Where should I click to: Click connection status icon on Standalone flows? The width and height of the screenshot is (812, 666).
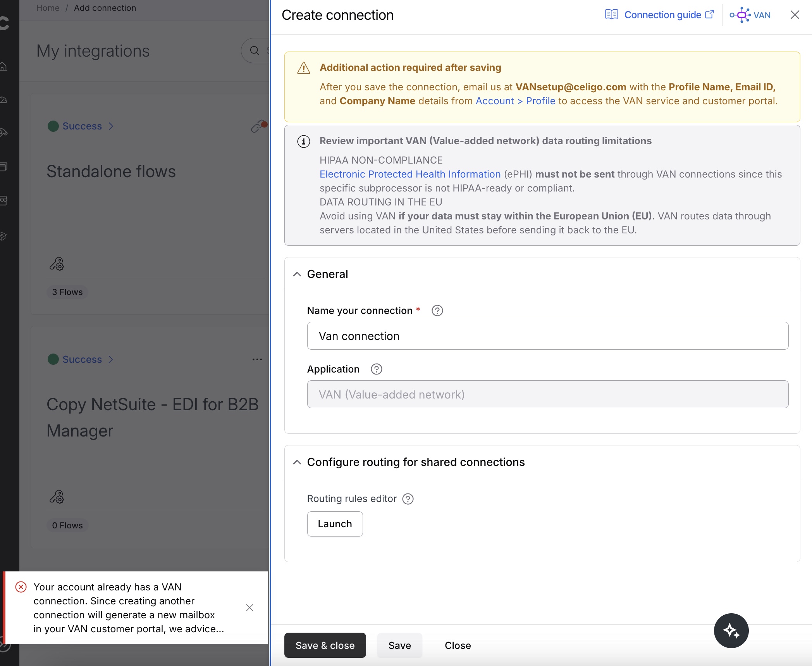pos(259,126)
